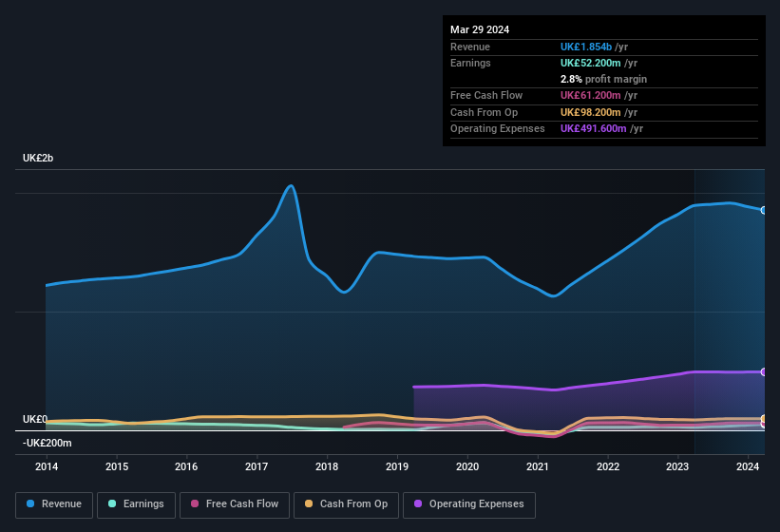Click the blue Revenue legend dot
This screenshot has width=780, height=532.
pyautogui.click(x=31, y=504)
